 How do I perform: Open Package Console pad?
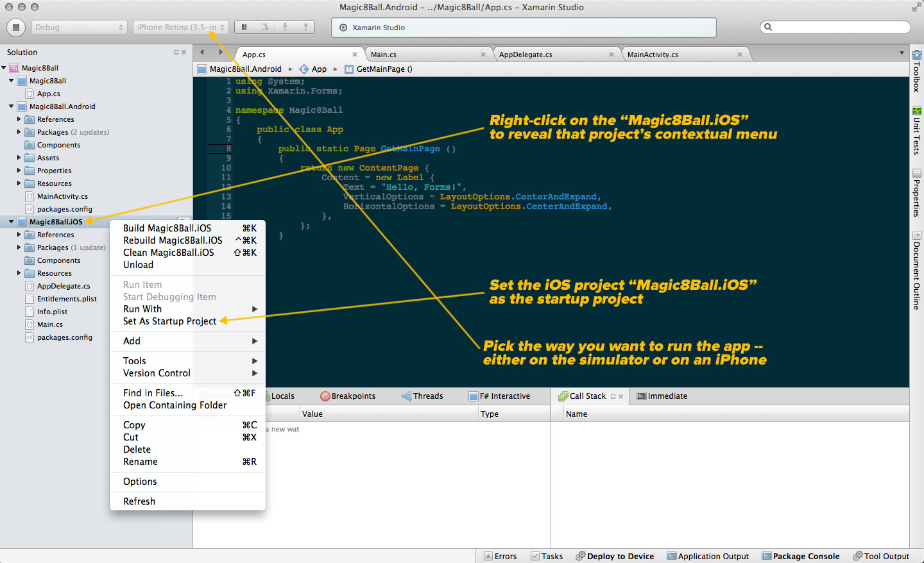coord(800,556)
